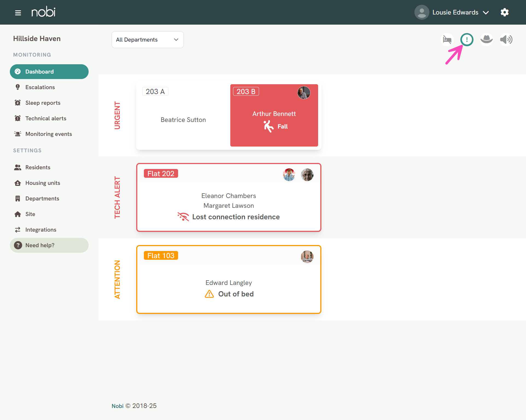The width and height of the screenshot is (526, 420).
Task: Open the All Departments dropdown
Action: click(x=147, y=39)
